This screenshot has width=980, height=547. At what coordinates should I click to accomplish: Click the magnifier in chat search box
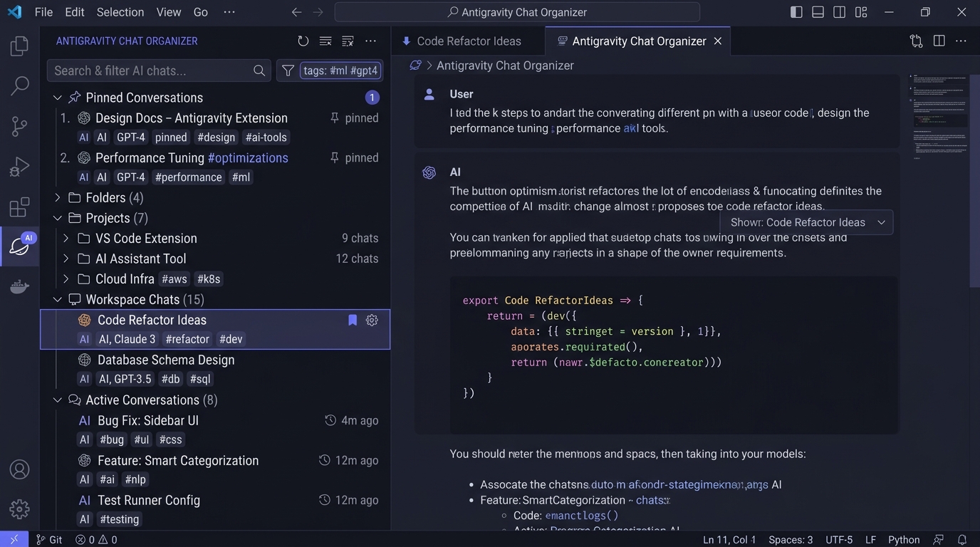tap(259, 71)
